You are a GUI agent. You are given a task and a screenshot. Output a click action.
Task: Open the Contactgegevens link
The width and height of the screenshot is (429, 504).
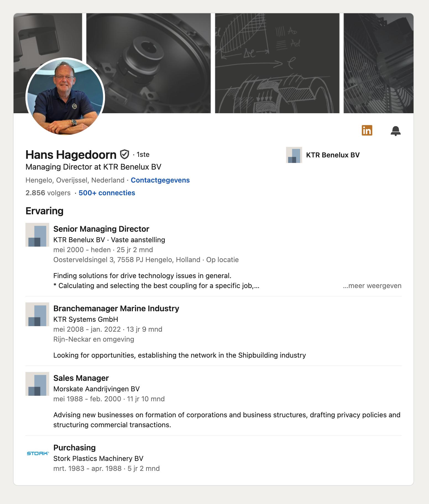pos(160,180)
